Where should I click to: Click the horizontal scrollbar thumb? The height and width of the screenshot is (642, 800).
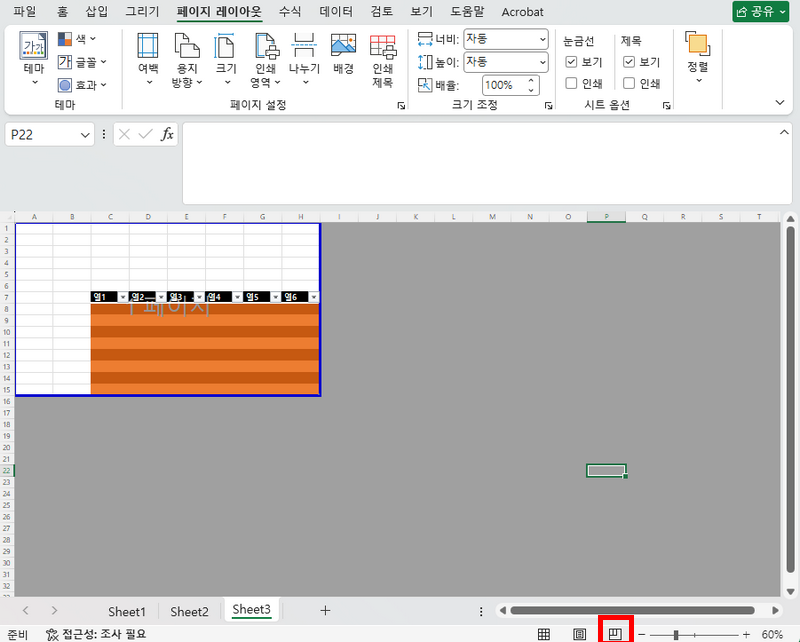[x=632, y=610]
